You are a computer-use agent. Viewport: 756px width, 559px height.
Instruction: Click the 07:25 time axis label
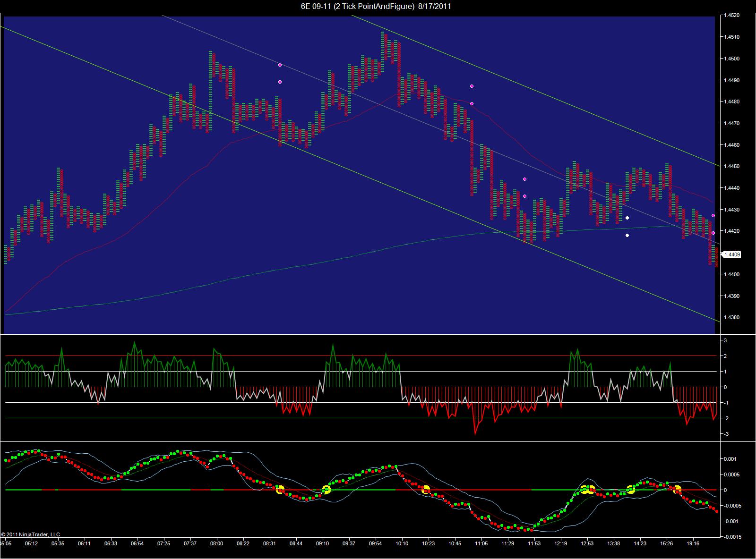click(163, 543)
